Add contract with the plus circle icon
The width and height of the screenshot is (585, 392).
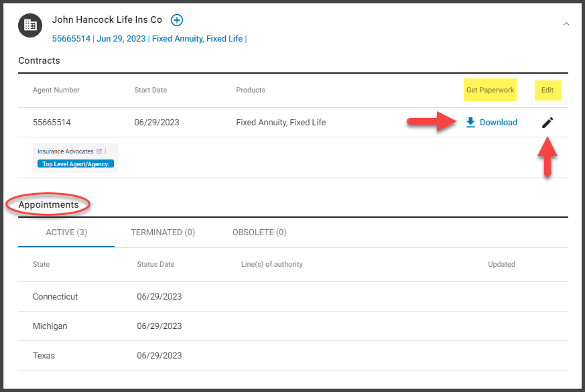pyautogui.click(x=177, y=20)
